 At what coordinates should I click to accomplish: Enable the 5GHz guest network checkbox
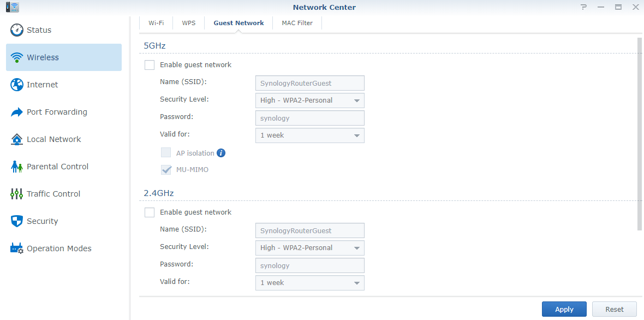click(150, 65)
